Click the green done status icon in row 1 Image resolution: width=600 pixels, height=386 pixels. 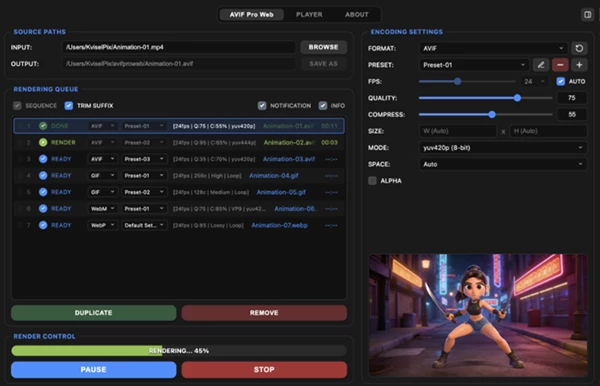pyautogui.click(x=43, y=126)
